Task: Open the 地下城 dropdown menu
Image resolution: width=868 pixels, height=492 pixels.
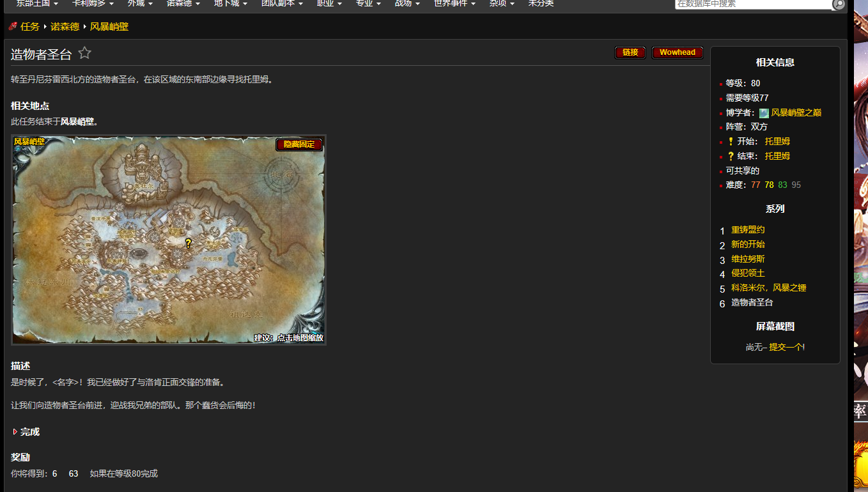Action: coord(230,3)
